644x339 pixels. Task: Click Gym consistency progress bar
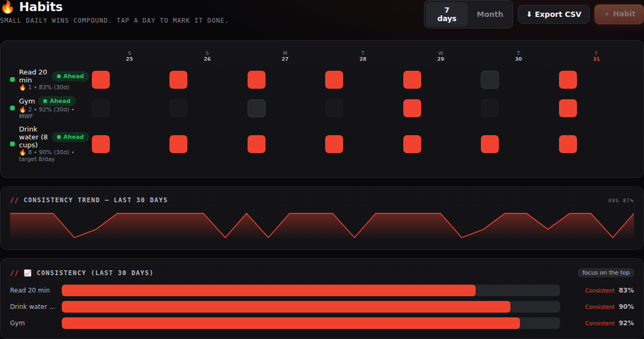310,323
